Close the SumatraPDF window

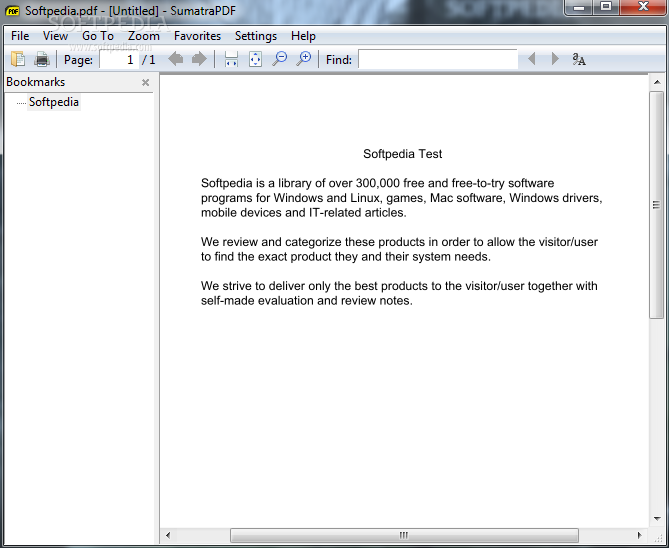click(x=643, y=7)
